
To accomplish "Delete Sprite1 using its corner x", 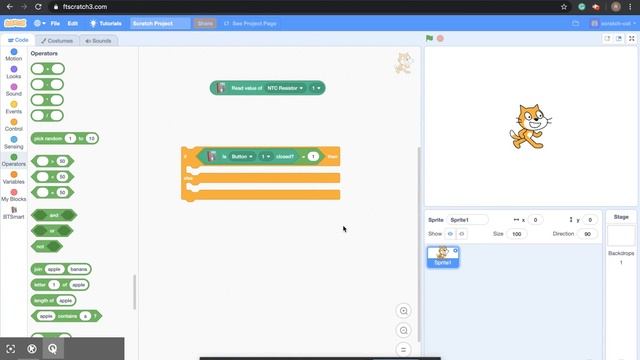I will pyautogui.click(x=456, y=250).
